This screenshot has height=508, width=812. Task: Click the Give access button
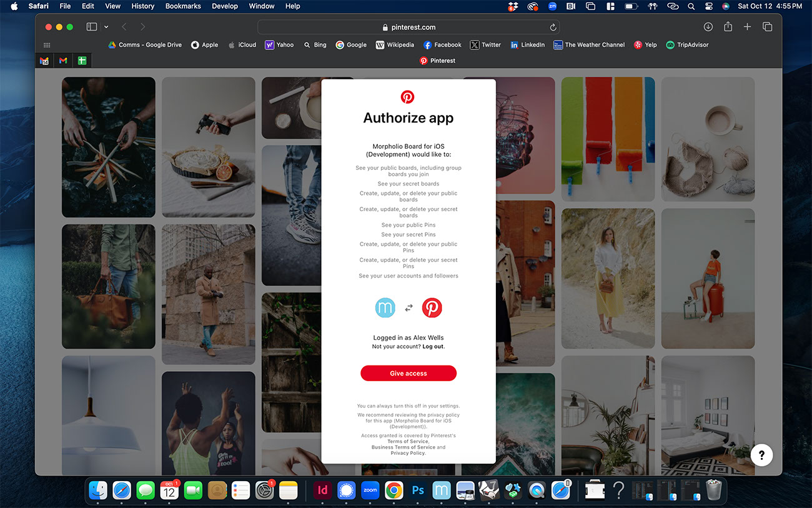[x=408, y=373]
